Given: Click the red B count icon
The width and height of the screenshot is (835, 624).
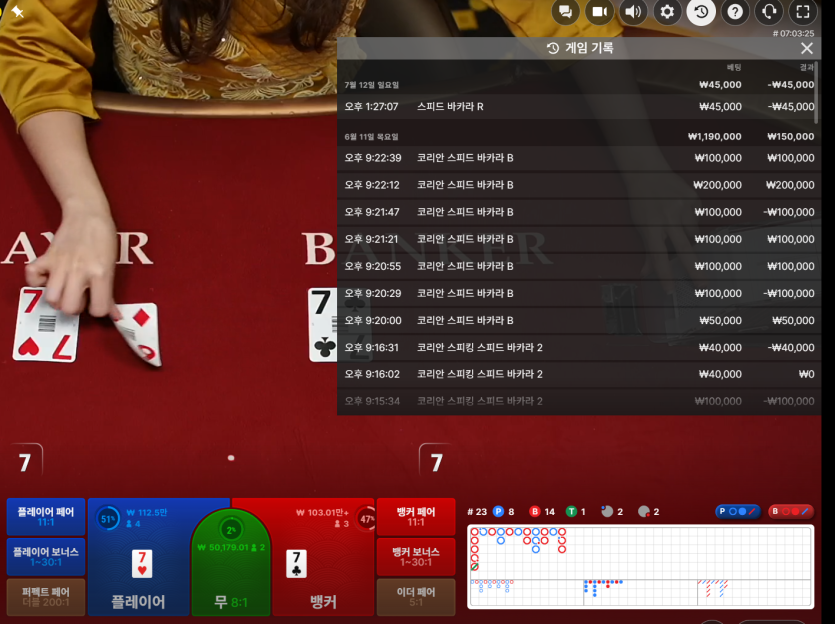Looking at the screenshot, I should 535,512.
